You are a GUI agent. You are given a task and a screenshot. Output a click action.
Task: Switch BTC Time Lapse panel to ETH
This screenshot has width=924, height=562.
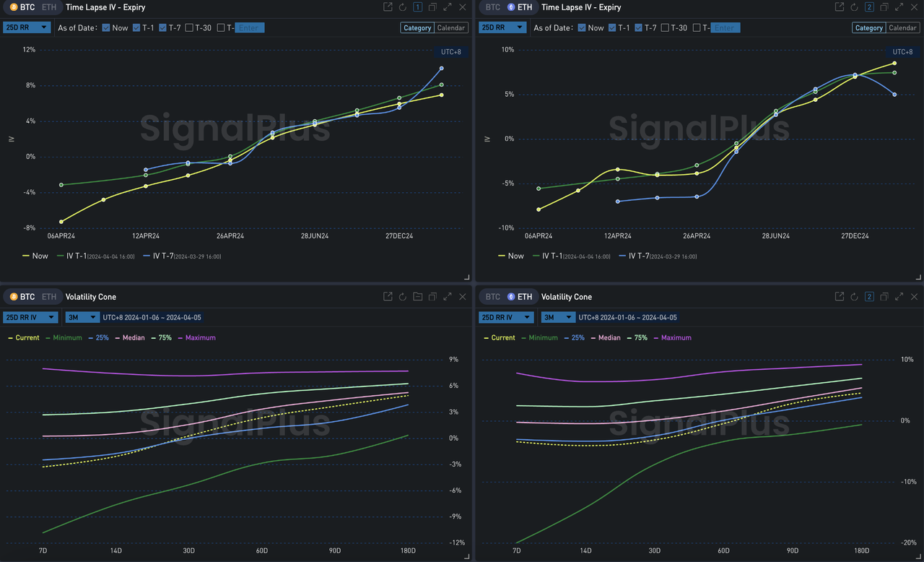49,7
